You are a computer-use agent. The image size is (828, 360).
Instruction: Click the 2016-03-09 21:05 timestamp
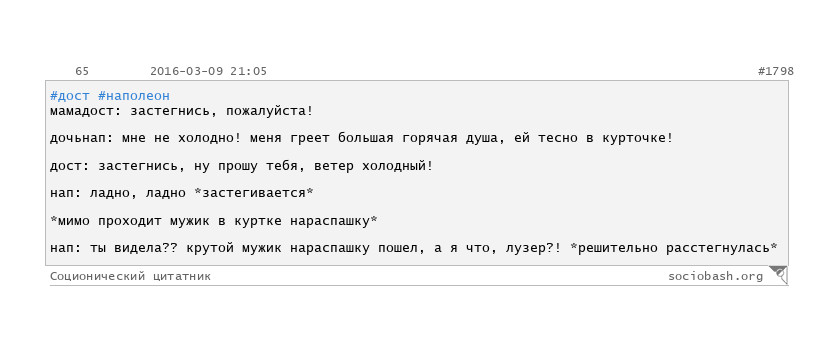click(x=209, y=71)
